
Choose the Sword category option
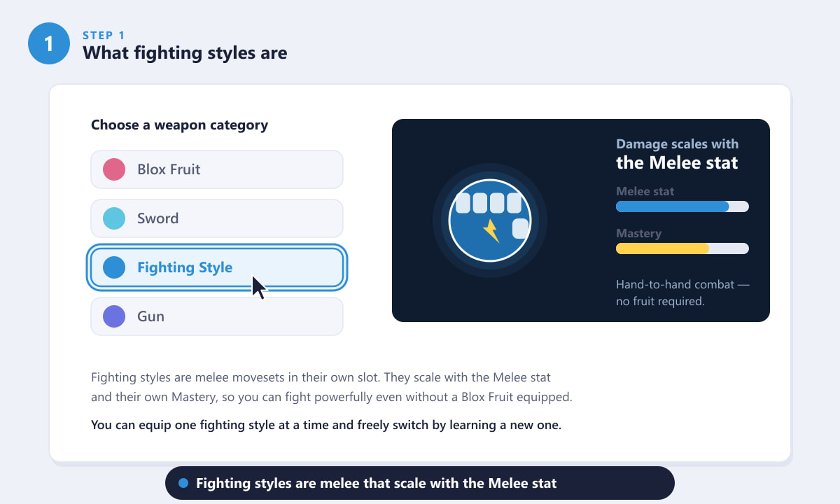pyautogui.click(x=217, y=218)
